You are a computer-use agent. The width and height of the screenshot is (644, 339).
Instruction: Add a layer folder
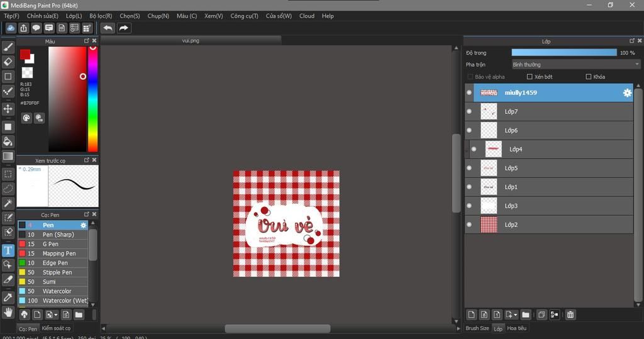pyautogui.click(x=526, y=314)
